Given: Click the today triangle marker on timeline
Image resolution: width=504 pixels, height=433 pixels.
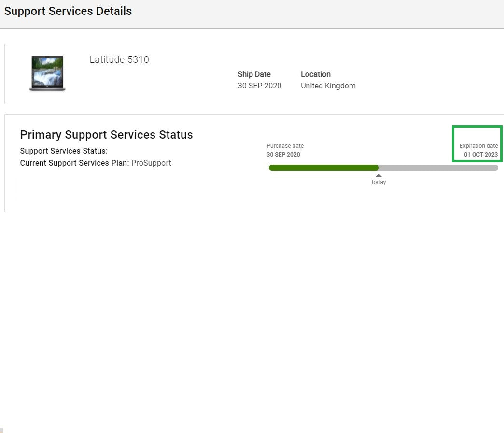Looking at the screenshot, I should [378, 176].
